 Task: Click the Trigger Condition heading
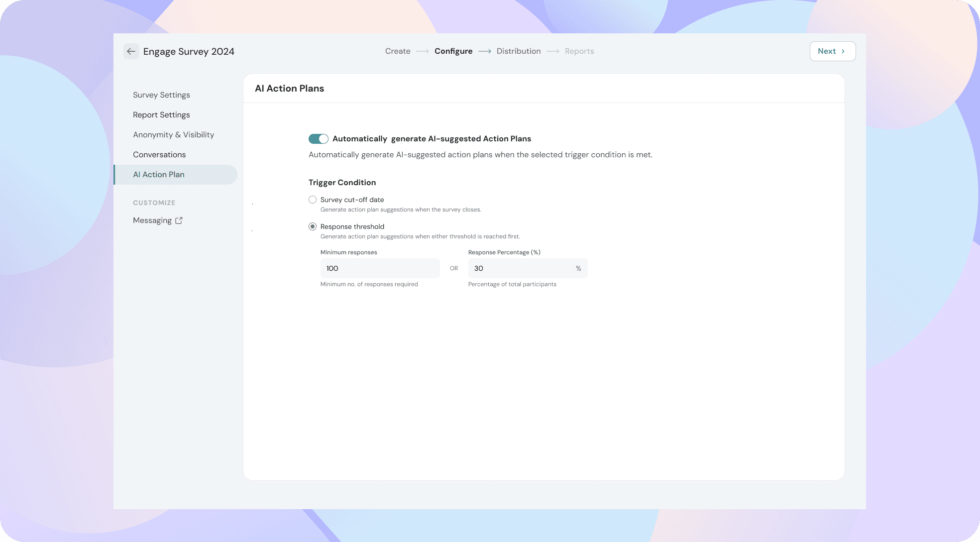pyautogui.click(x=342, y=183)
